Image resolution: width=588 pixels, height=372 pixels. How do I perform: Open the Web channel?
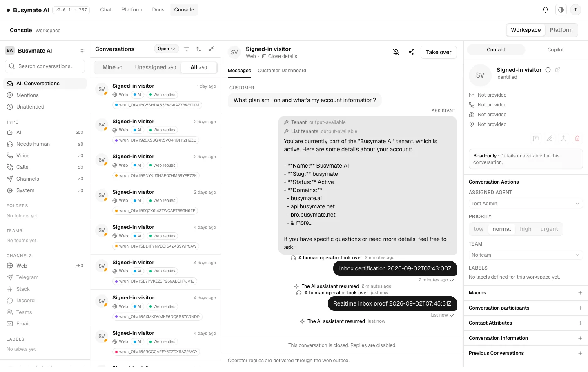[x=45, y=266]
